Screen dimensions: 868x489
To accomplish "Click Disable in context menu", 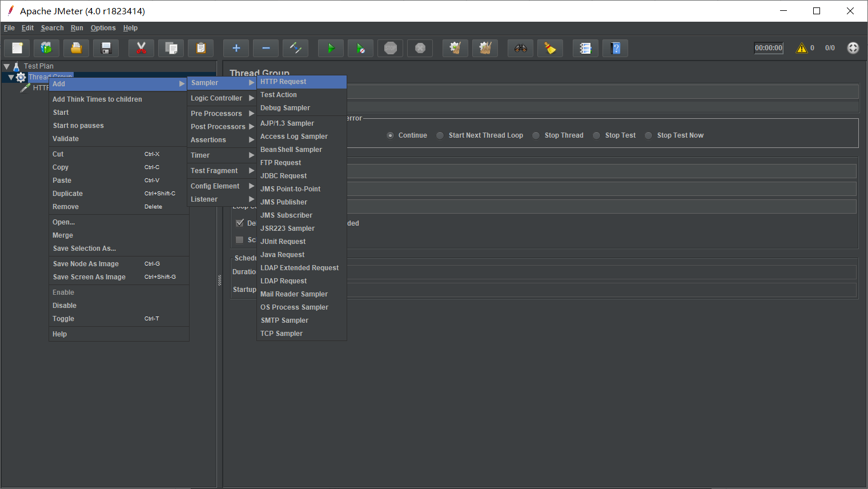I will coord(119,306).
